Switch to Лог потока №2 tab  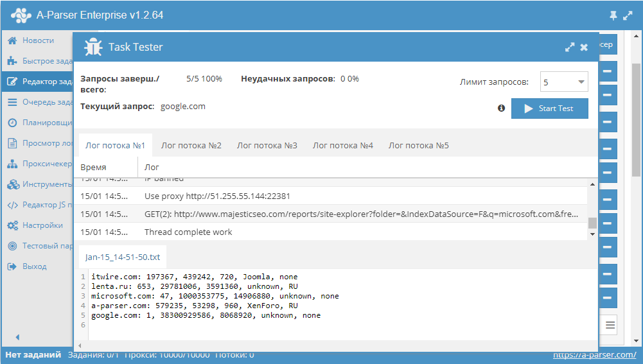tap(191, 146)
